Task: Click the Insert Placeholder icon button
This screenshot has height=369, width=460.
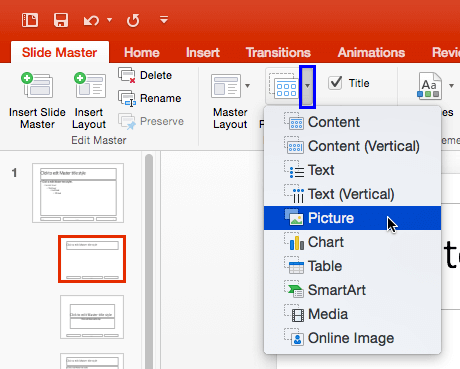Action: tap(283, 86)
